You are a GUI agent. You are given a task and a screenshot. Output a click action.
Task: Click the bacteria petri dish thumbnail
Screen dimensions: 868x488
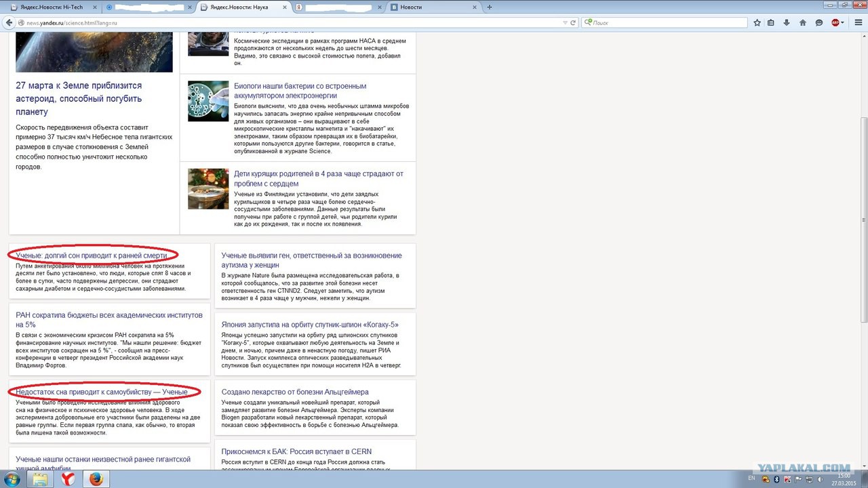(x=208, y=102)
